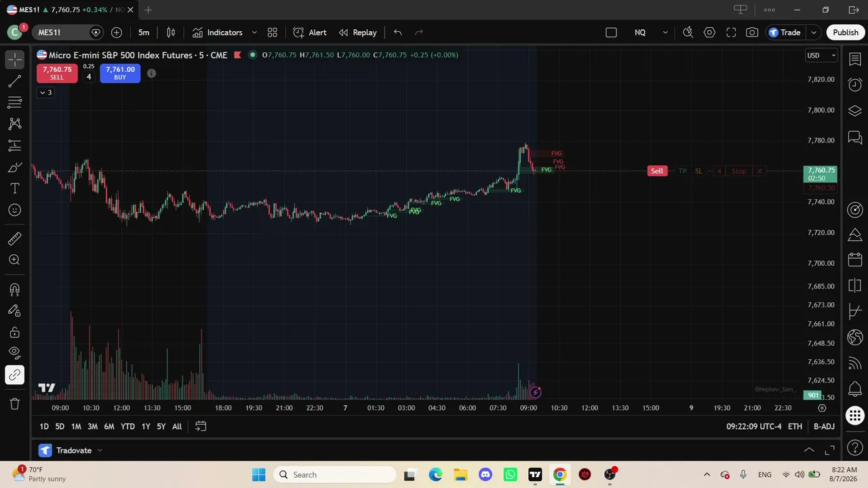This screenshot has height=488, width=868.
Task: Open the go to date calendar
Action: pyautogui.click(x=201, y=426)
